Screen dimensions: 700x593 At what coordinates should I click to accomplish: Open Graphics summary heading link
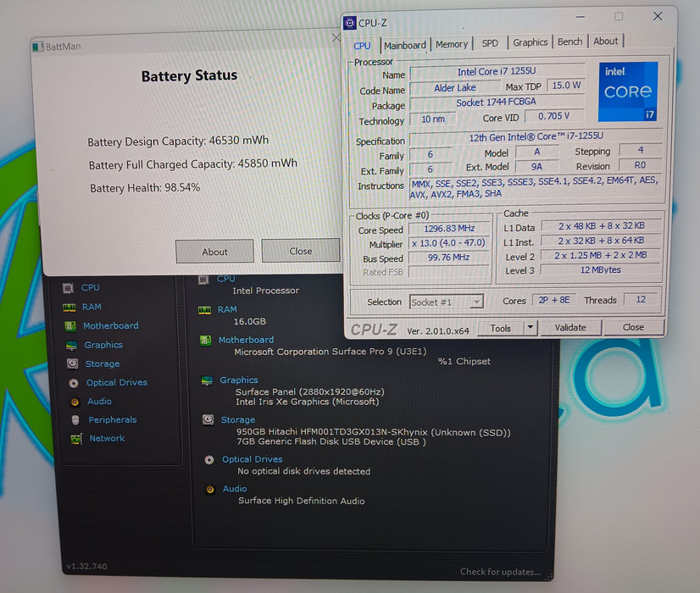tap(239, 380)
